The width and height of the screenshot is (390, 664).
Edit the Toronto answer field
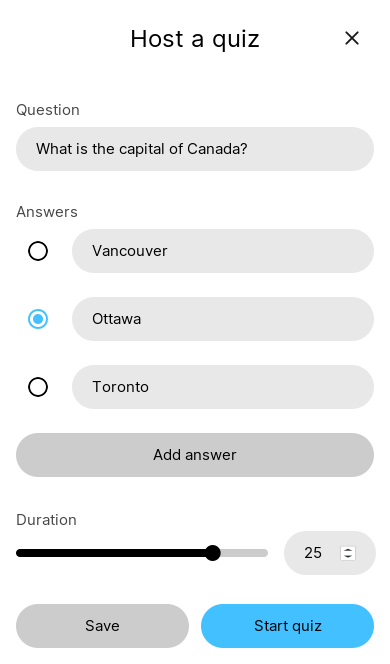tap(223, 387)
